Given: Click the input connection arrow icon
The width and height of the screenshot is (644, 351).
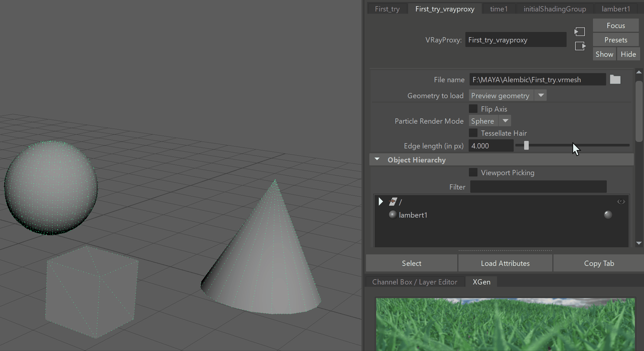Looking at the screenshot, I should [580, 32].
